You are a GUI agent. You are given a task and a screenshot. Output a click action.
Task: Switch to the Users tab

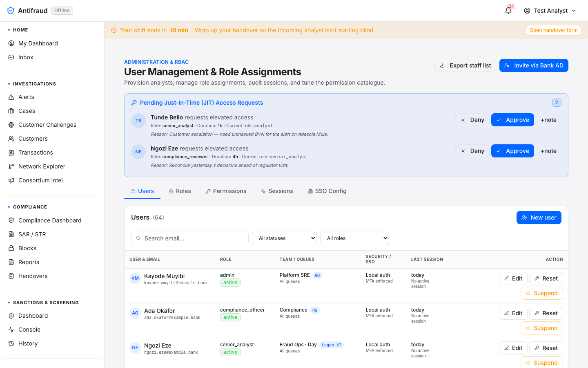142,191
